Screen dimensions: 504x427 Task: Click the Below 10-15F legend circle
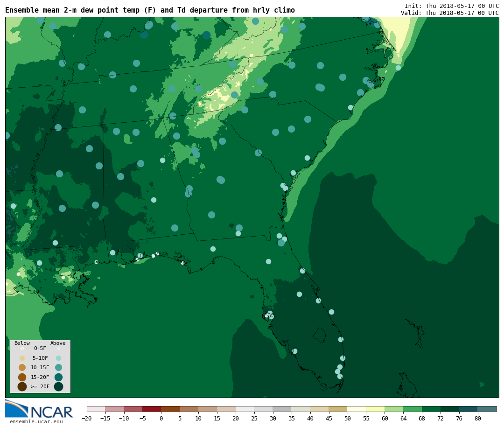pos(22,368)
